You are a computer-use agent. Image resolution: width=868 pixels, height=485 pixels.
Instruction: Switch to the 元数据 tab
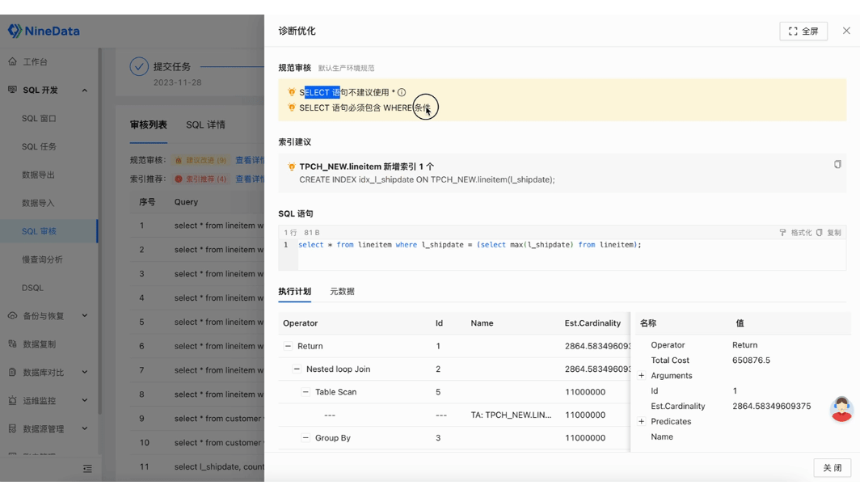pyautogui.click(x=342, y=291)
